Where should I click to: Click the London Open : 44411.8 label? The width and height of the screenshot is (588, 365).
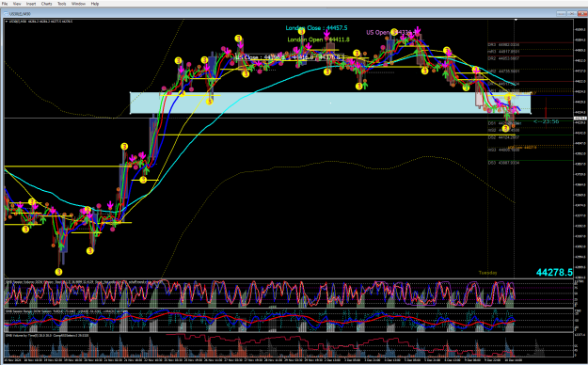pos(318,40)
